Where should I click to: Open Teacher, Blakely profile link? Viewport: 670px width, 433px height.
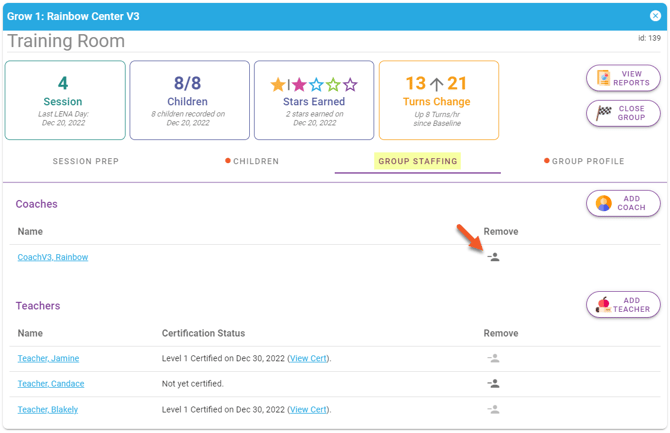click(x=48, y=409)
